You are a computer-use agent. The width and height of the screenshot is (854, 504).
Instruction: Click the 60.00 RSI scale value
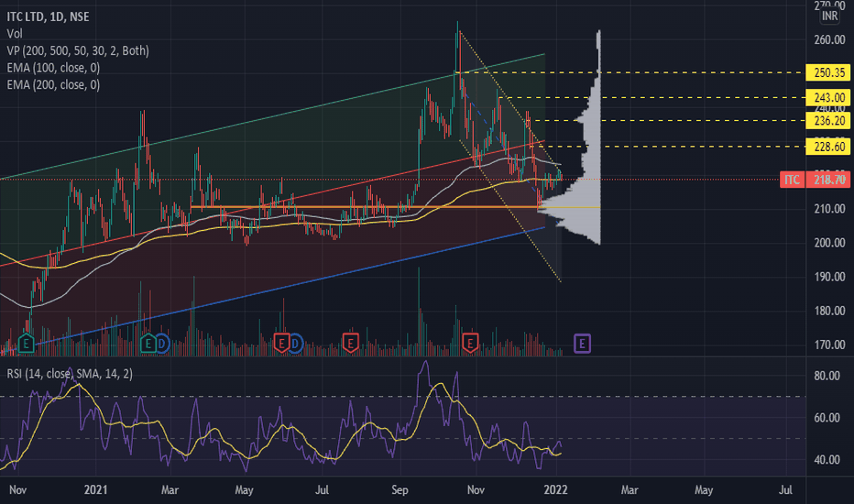coord(827,417)
